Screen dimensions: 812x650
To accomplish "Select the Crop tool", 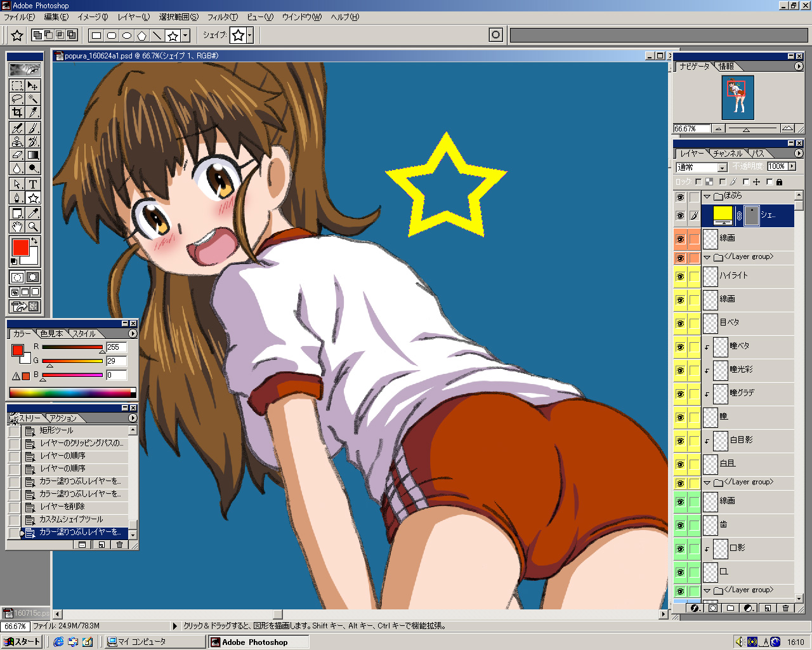I will 17,112.
